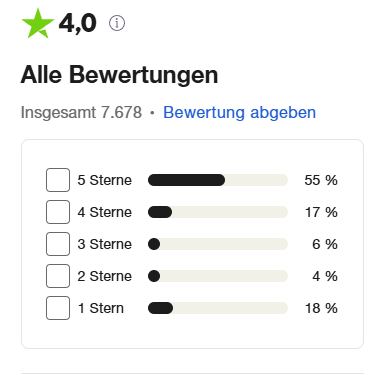Screen dimensions: 376x375
Task: Click the 55 % percentage value
Action: tap(321, 180)
